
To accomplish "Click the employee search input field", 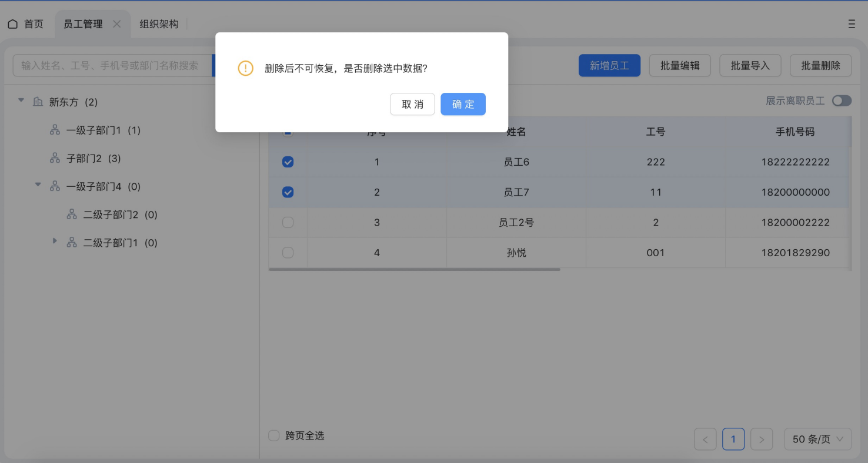I will click(x=112, y=65).
